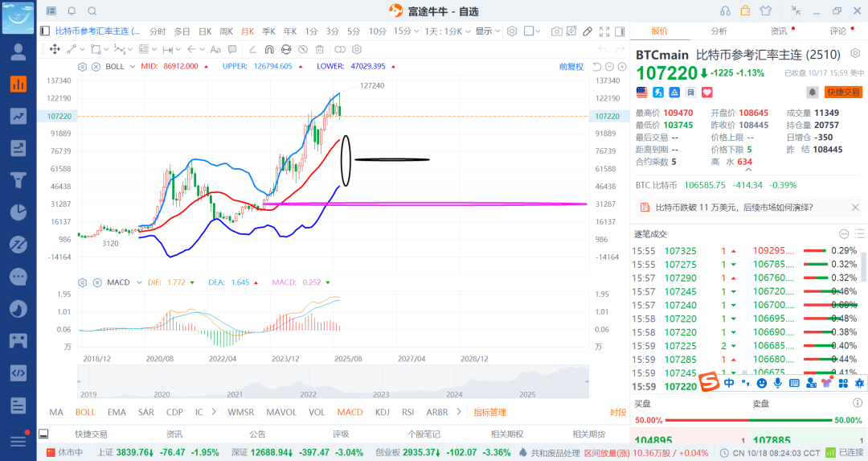The width and height of the screenshot is (868, 461).
Task: Select the magnet snap drawing tool
Action: pyautogui.click(x=269, y=49)
